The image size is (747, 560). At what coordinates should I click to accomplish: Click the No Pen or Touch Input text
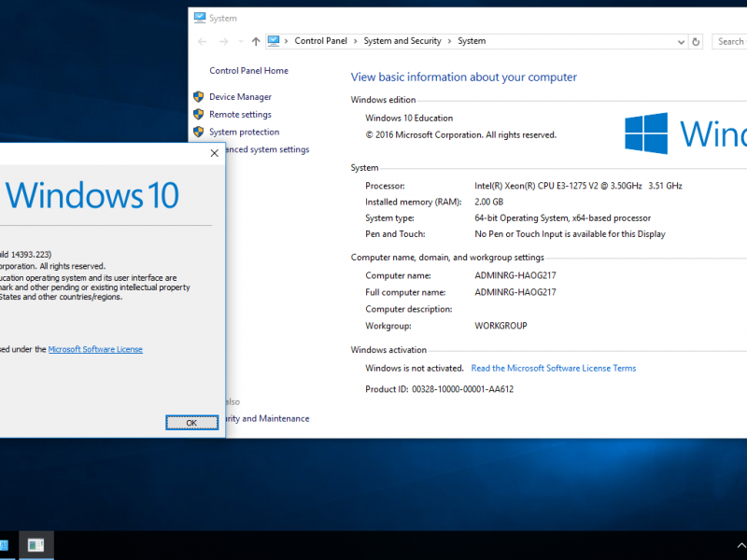(x=570, y=234)
